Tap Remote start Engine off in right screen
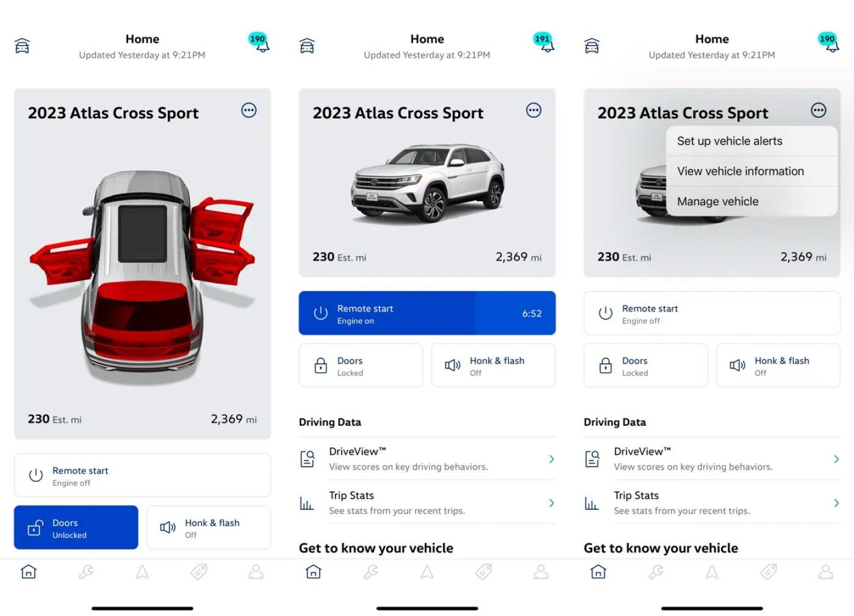The width and height of the screenshot is (854, 616). 712,313
